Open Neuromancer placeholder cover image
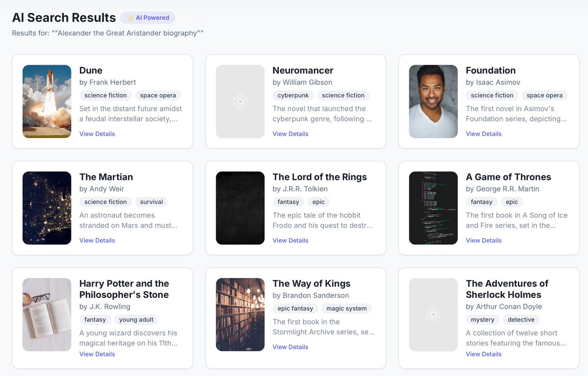Viewport: 588px width, 376px height. [240, 101]
